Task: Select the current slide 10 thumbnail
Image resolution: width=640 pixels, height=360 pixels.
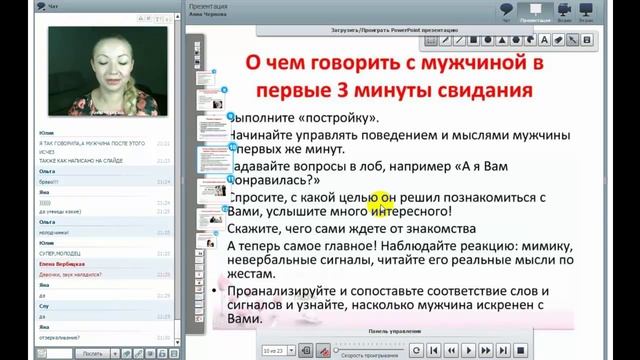Action: click(214, 160)
